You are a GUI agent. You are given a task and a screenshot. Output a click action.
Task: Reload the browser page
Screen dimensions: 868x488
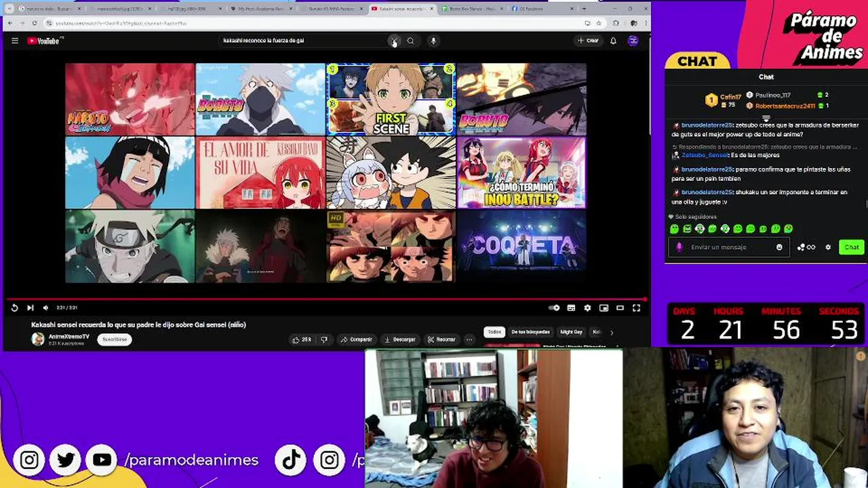point(34,23)
